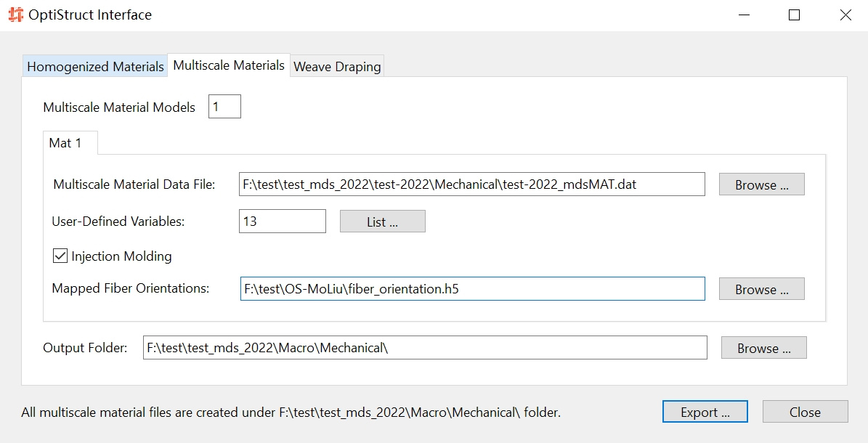Browse for the Output Folder

click(764, 348)
